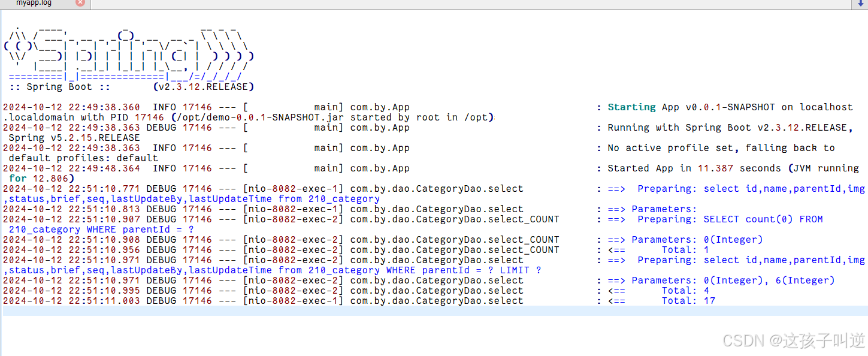This screenshot has height=356, width=868.
Task: Click 'Starting App v0.0.1-SNAPSHOT on localhost' message
Action: pyautogui.click(x=730, y=107)
